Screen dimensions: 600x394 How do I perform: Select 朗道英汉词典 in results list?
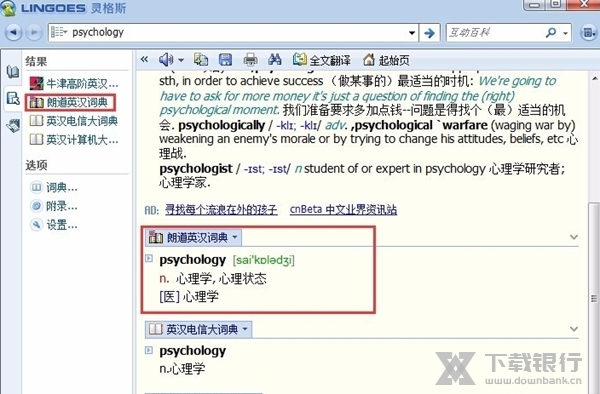click(70, 103)
